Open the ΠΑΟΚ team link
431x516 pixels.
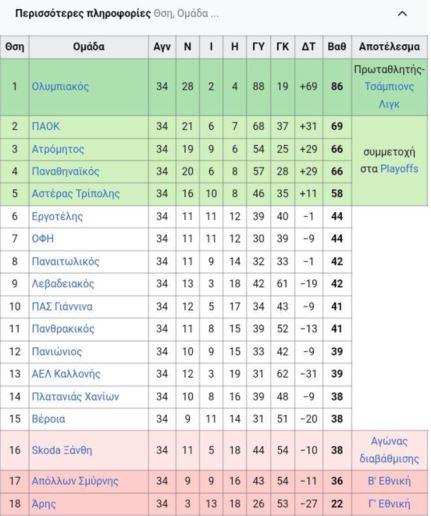[46, 126]
